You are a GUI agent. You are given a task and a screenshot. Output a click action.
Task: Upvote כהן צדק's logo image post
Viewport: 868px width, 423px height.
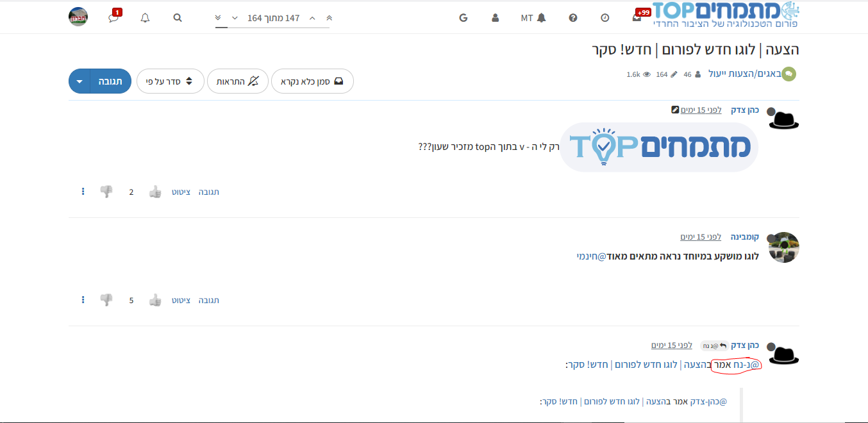pyautogui.click(x=155, y=192)
